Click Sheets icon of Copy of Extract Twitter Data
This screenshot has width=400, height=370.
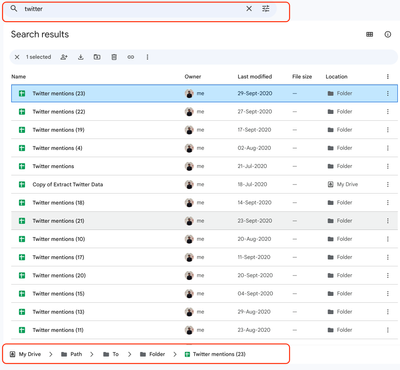[x=22, y=184]
